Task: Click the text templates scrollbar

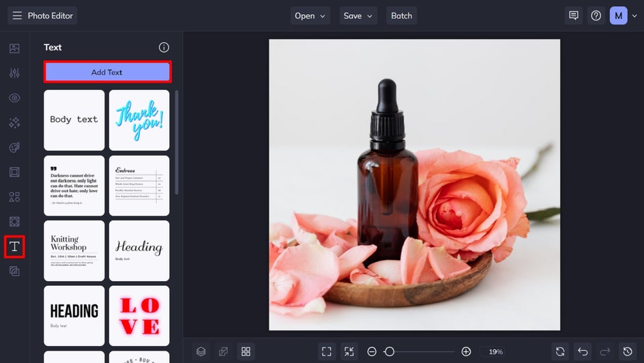Action: click(x=177, y=142)
